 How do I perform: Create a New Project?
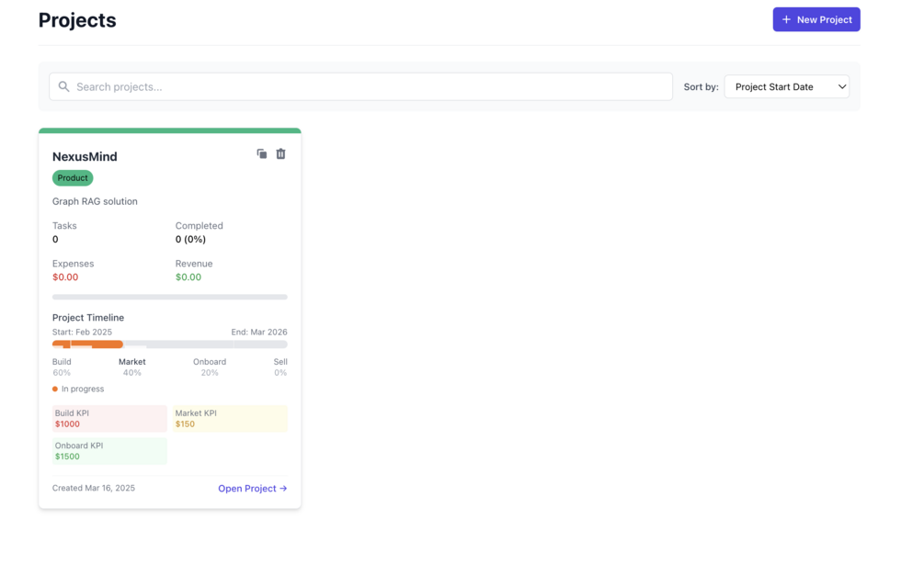point(816,19)
